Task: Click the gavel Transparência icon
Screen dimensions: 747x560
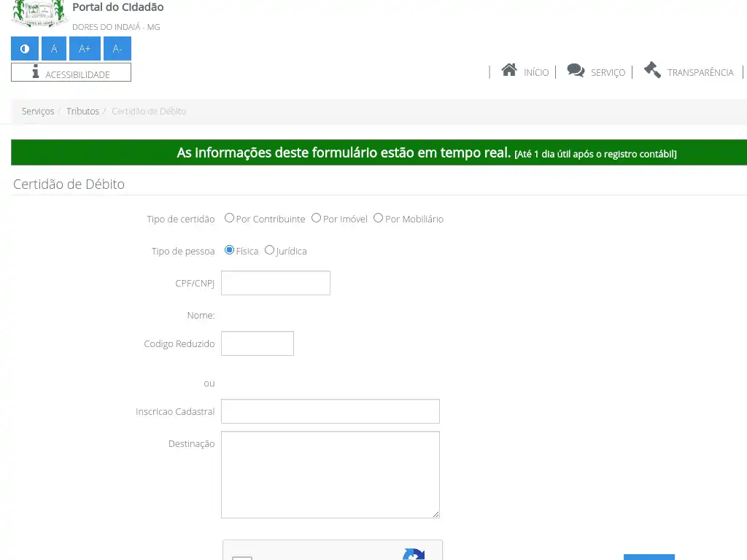Action: click(652, 70)
